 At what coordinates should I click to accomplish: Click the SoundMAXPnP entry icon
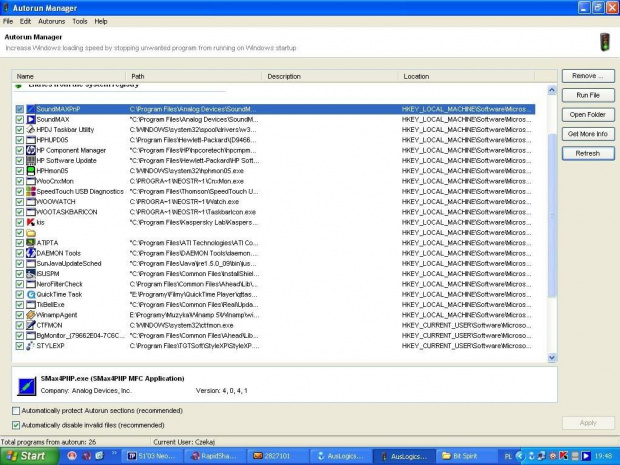pos(31,109)
